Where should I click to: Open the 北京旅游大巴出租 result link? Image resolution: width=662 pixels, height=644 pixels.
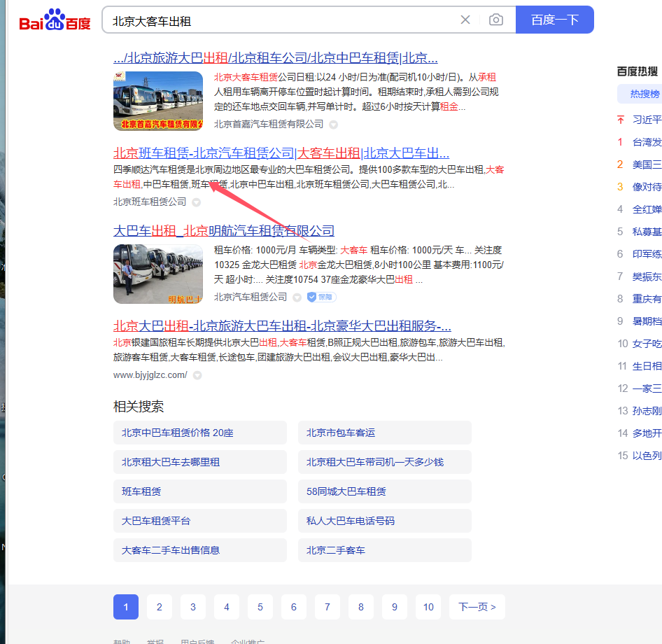(275, 58)
